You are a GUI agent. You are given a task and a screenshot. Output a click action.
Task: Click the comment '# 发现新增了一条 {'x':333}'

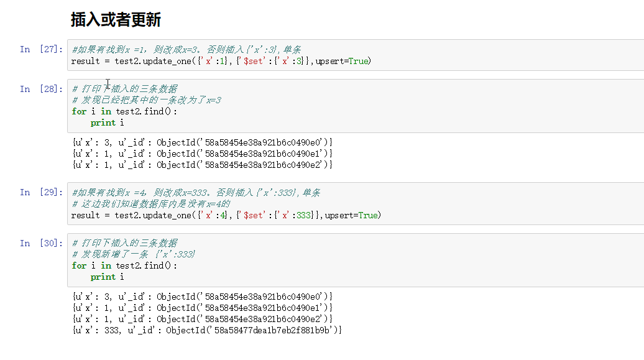coord(134,254)
